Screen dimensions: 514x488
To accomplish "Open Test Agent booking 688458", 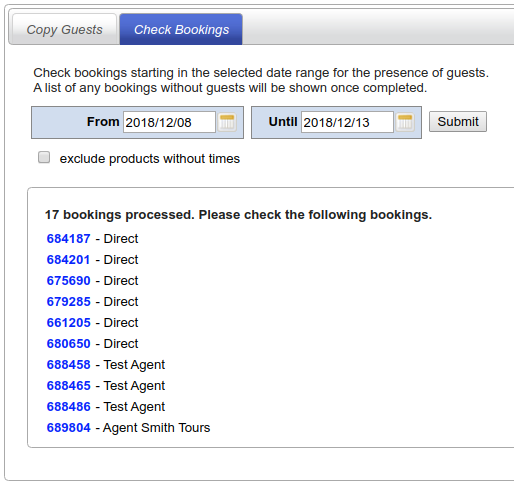I will coord(69,365).
